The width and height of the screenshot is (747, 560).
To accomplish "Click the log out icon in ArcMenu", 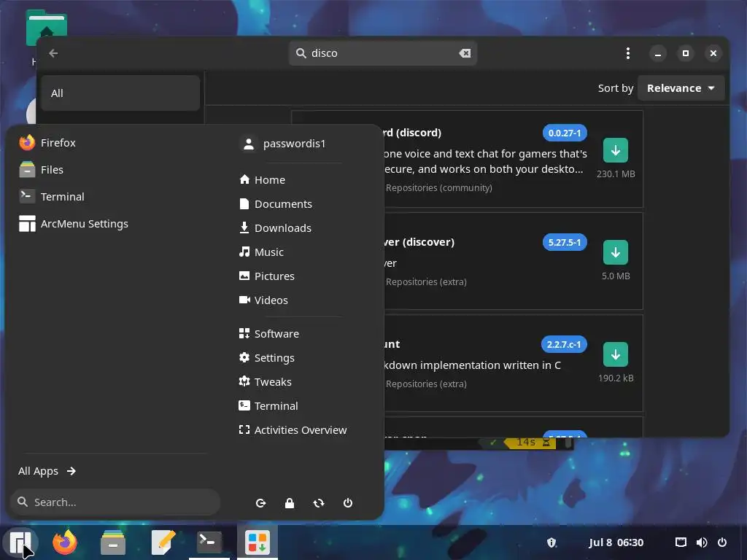I will (260, 503).
